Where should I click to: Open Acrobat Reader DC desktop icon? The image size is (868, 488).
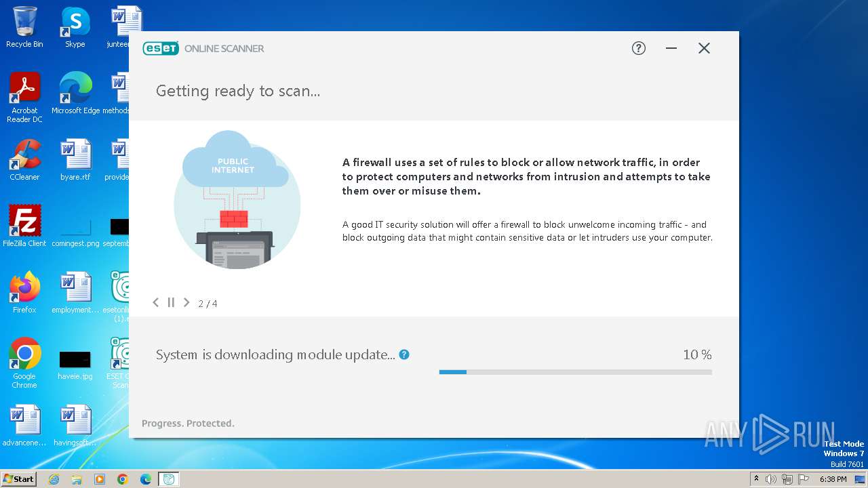(x=24, y=98)
